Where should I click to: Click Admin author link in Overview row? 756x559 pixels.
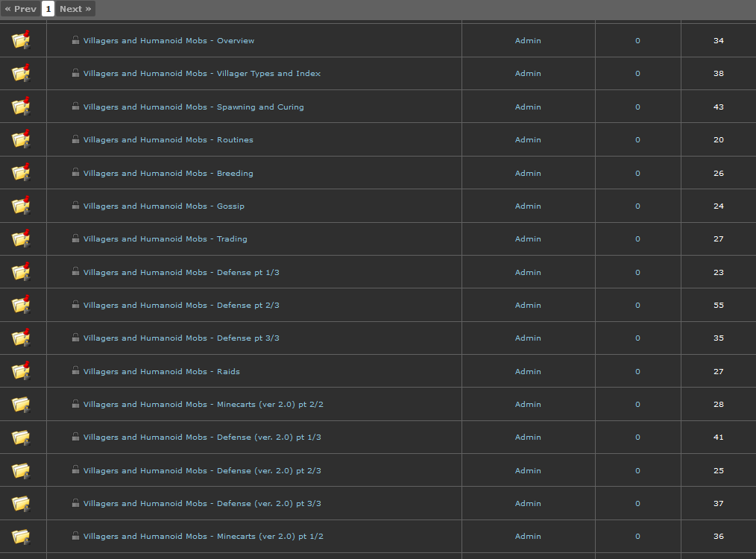click(528, 40)
